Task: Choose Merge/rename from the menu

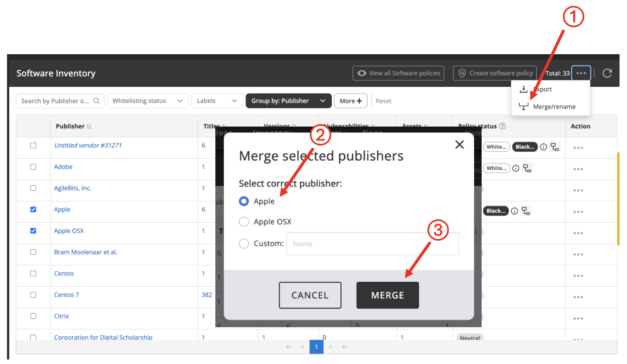Action: (554, 107)
